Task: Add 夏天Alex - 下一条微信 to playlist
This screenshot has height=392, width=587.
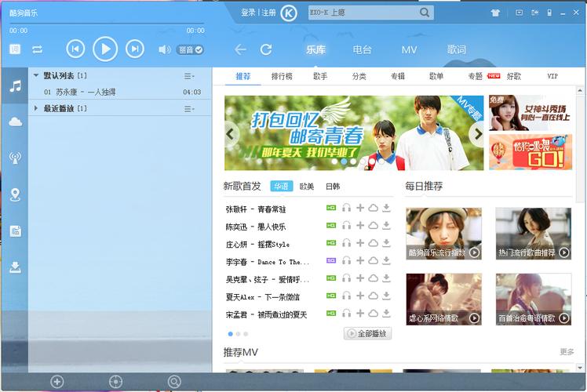Action: [x=359, y=296]
